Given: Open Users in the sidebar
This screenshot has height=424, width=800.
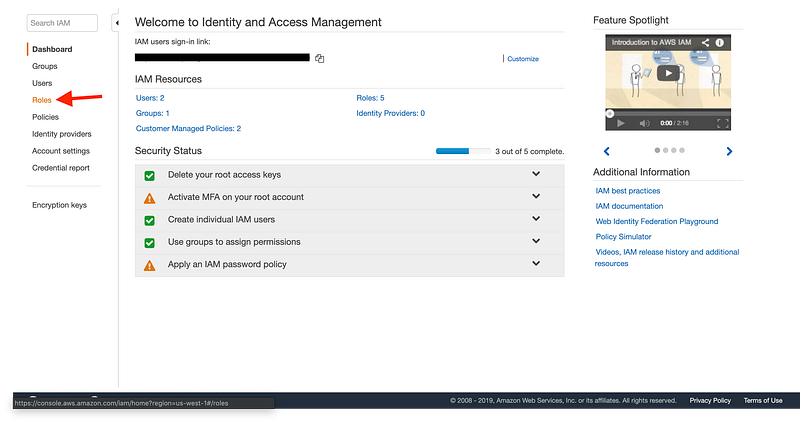Looking at the screenshot, I should click(x=42, y=83).
